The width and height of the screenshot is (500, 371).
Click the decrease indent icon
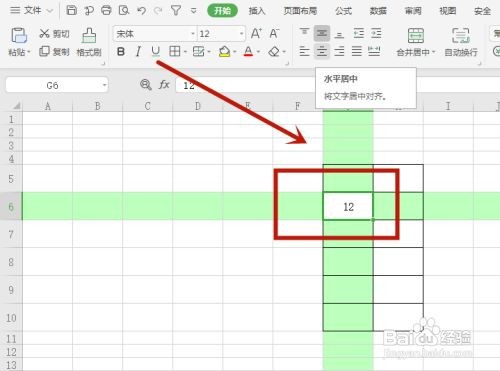point(358,33)
